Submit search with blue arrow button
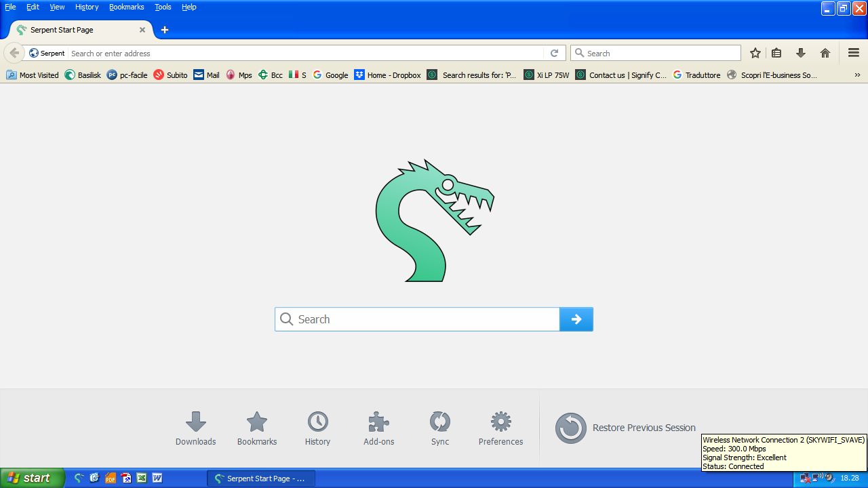Viewport: 868px width, 488px height. (576, 319)
